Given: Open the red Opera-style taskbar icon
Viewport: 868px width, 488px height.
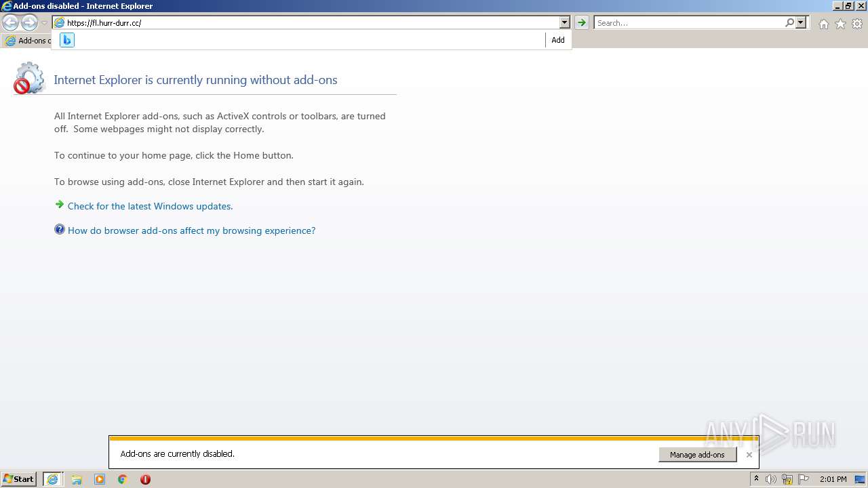Looking at the screenshot, I should [145, 479].
